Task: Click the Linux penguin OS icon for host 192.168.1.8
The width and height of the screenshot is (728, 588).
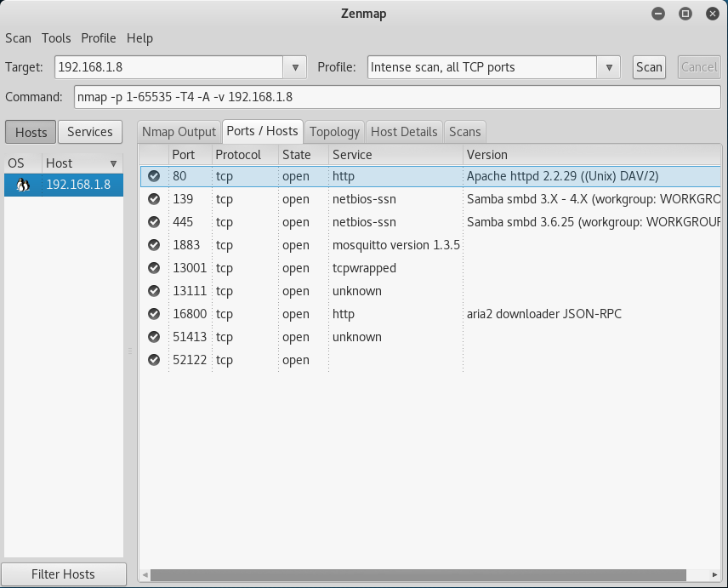Action: coord(23,185)
